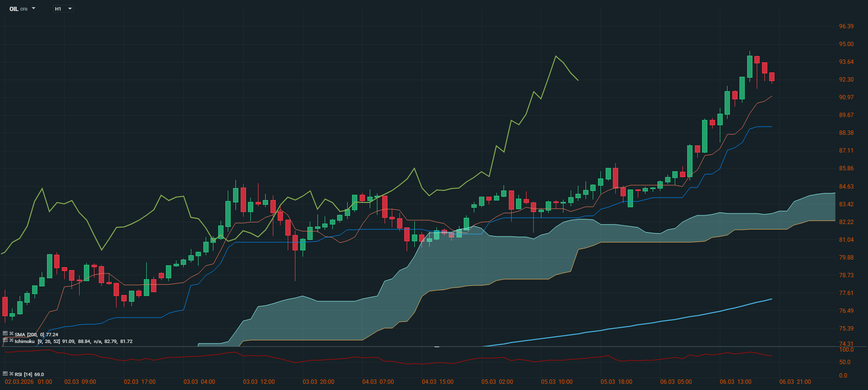Click the '03.03 04:00' time axis label
This screenshot has height=390, width=868.
point(199,382)
